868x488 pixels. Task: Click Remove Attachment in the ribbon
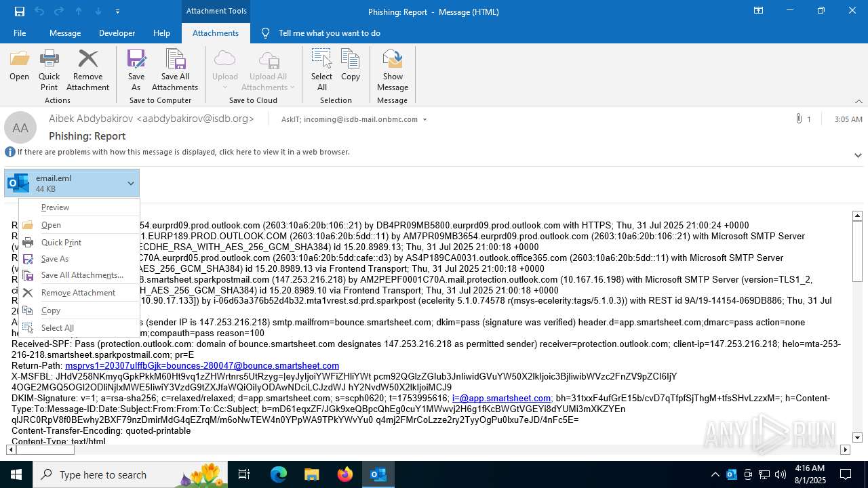[x=87, y=70]
